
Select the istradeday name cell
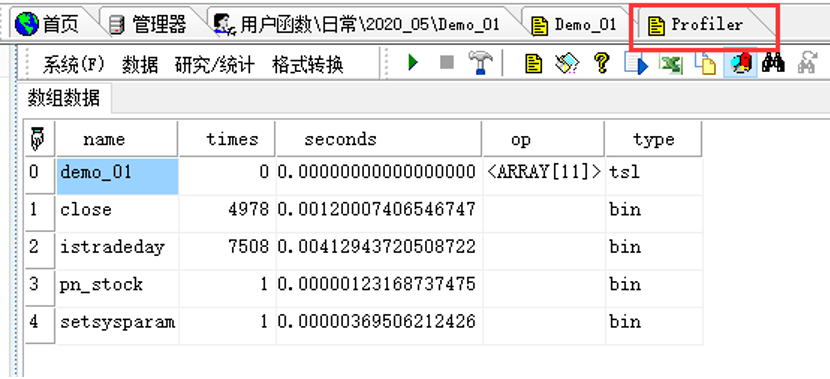click(118, 247)
